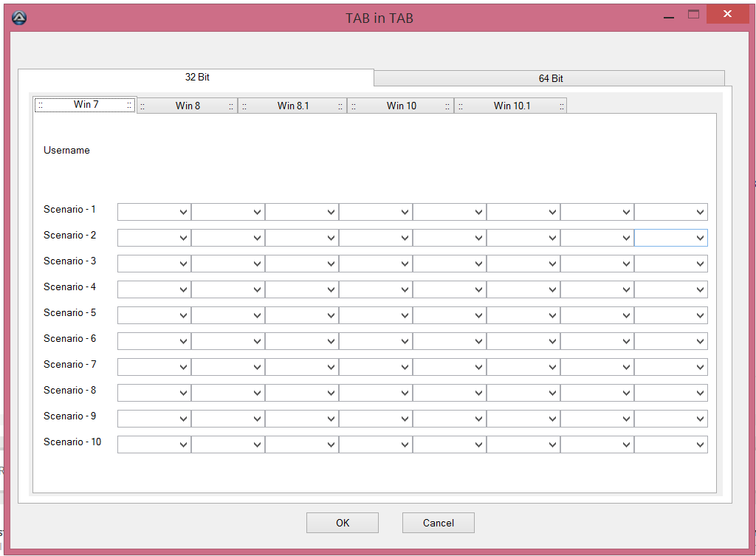Expand second dropdown in Scenario - 3 row

coord(228,264)
